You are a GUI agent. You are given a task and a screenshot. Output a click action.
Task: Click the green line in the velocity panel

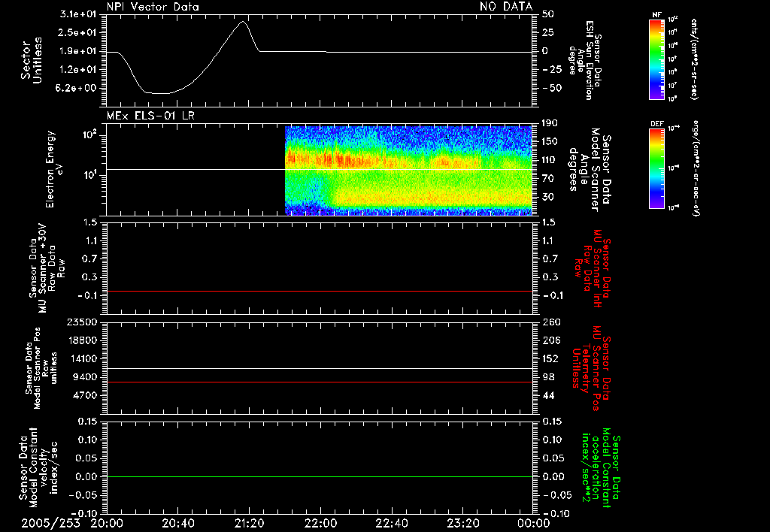click(x=320, y=476)
